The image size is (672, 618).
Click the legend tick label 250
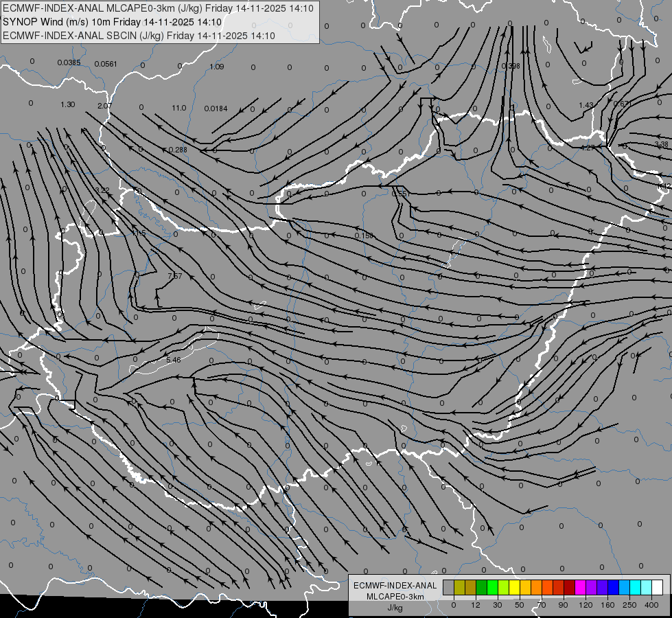629,605
